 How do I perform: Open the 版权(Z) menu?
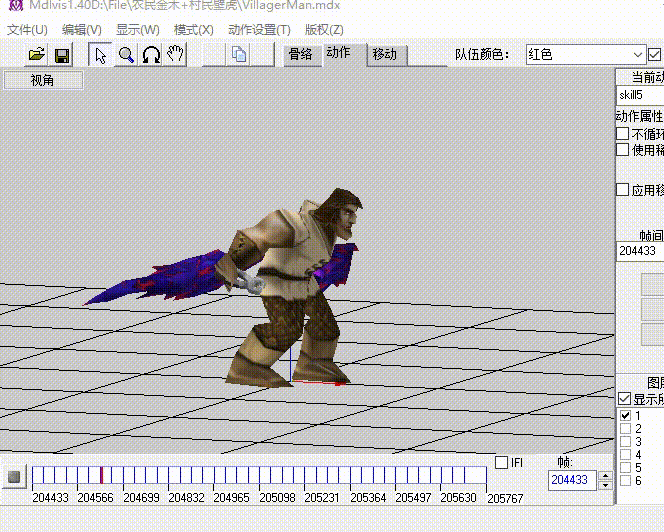pos(324,30)
